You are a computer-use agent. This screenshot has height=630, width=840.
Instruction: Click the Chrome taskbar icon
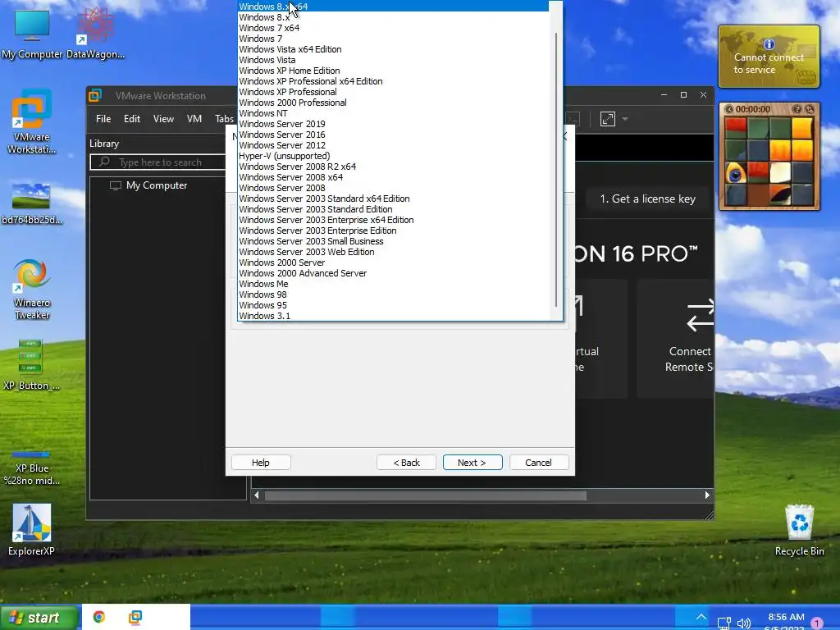pos(99,617)
